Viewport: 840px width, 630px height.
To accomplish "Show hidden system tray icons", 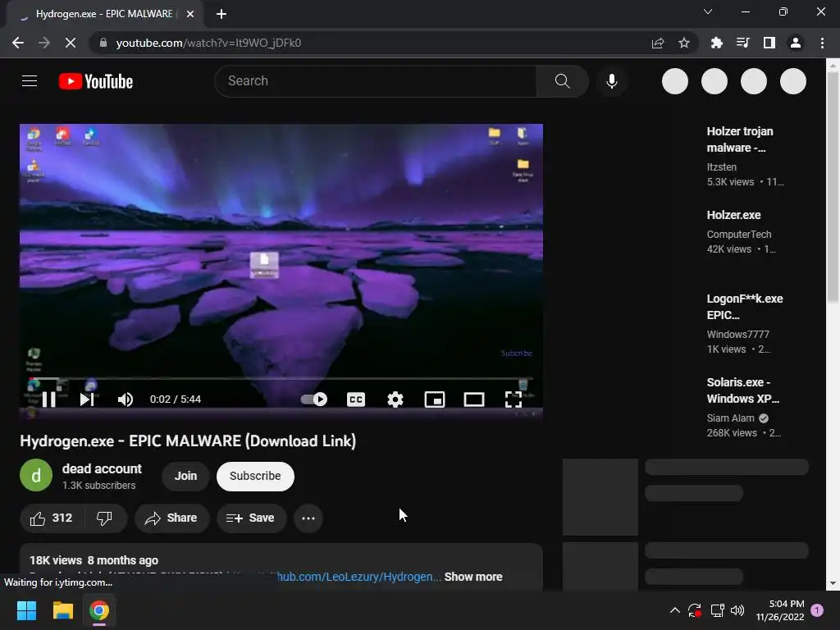I will (674, 610).
